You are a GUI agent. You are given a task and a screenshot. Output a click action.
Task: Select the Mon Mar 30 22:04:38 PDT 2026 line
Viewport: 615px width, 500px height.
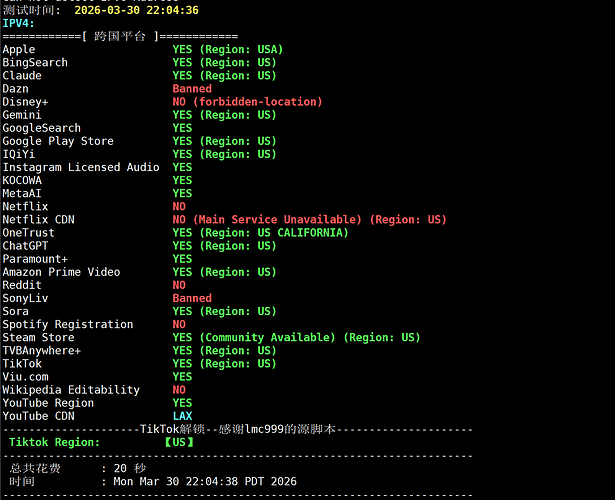pyautogui.click(x=205, y=482)
